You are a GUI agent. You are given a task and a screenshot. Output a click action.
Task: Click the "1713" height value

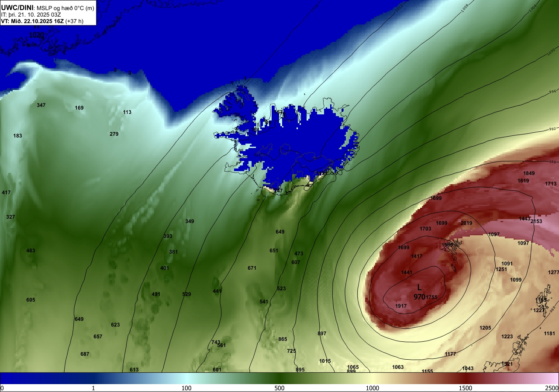(551, 184)
